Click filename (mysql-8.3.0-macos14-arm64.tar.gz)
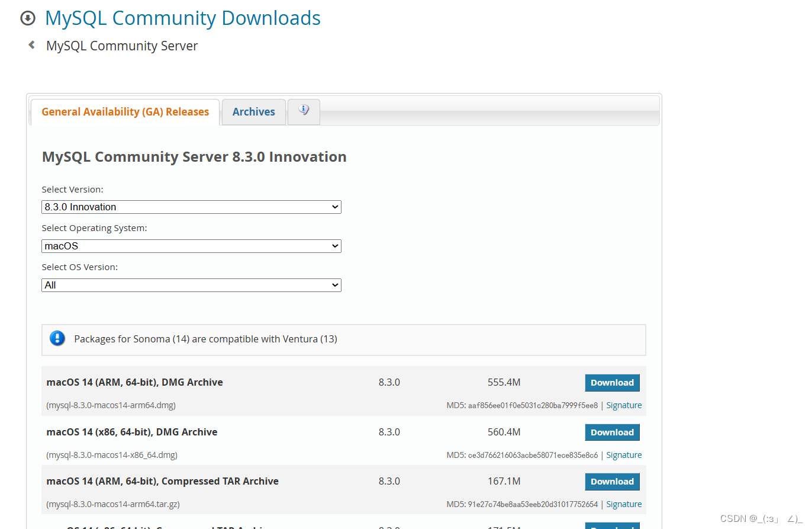The image size is (812, 529). [112, 504]
